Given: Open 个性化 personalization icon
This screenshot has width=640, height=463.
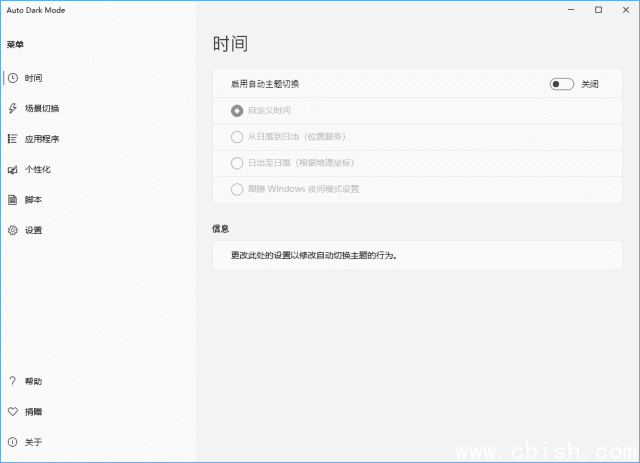Looking at the screenshot, I should 12,169.
